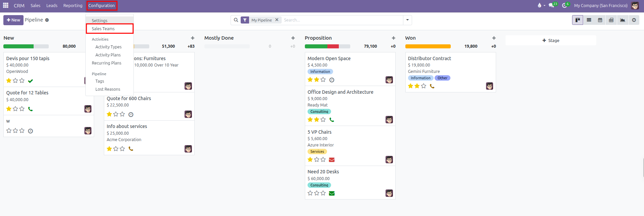Add a quick lead in Proposition column
This screenshot has height=216, width=644.
click(x=393, y=38)
